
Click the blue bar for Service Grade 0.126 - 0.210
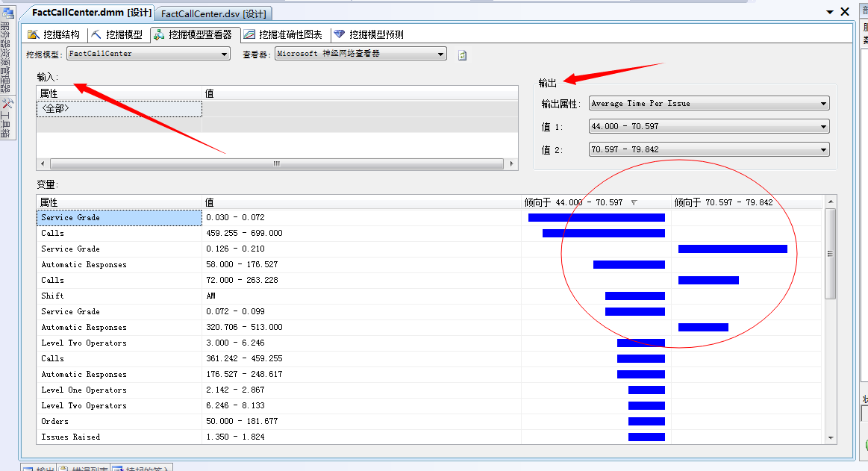pyautogui.click(x=732, y=249)
